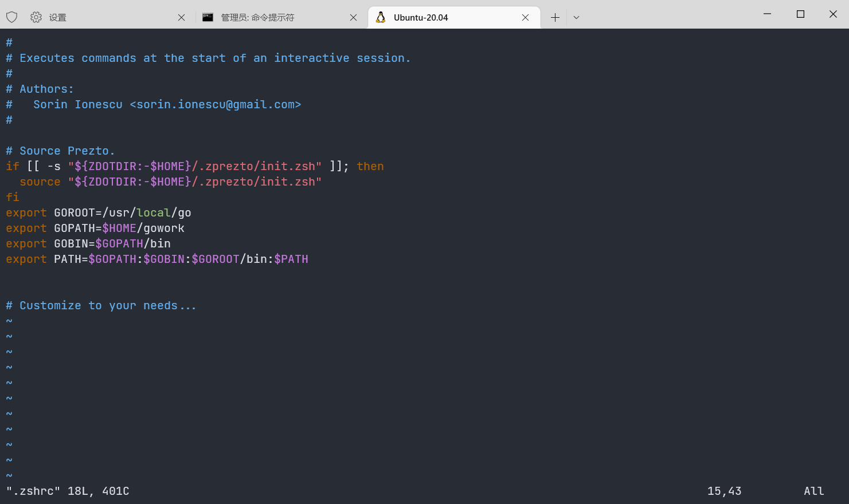This screenshot has width=849, height=504.
Task: Click the '# Source Prezto.' comment line
Action: tap(61, 151)
